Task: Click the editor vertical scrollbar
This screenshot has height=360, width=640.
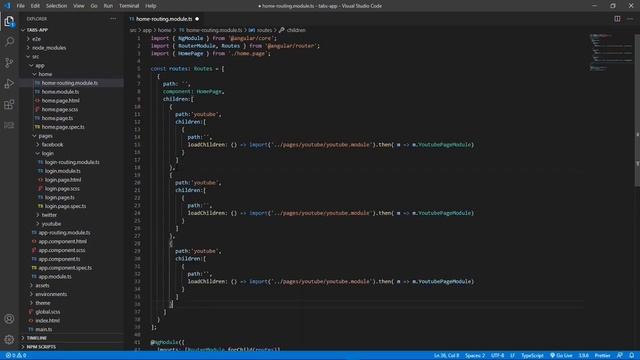Action: (637, 110)
